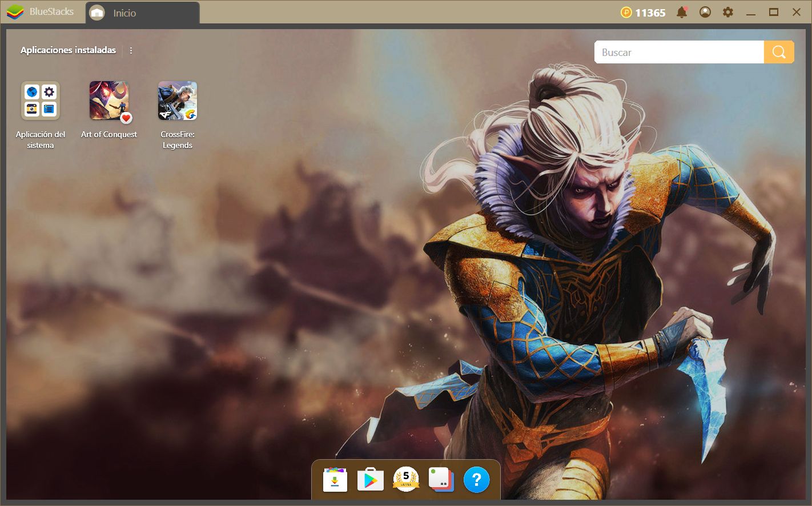This screenshot has width=812, height=506.
Task: Open the multi-instance manager dock icon
Action: point(441,480)
